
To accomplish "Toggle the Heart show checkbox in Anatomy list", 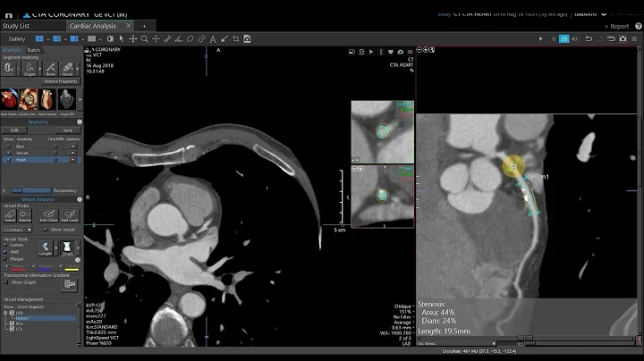I will pyautogui.click(x=9, y=160).
